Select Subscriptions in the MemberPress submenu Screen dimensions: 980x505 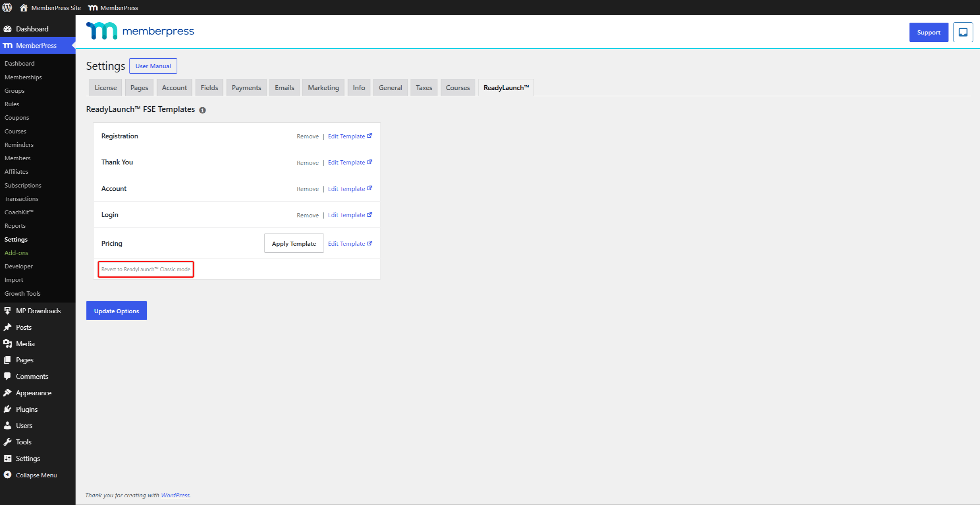(x=23, y=185)
